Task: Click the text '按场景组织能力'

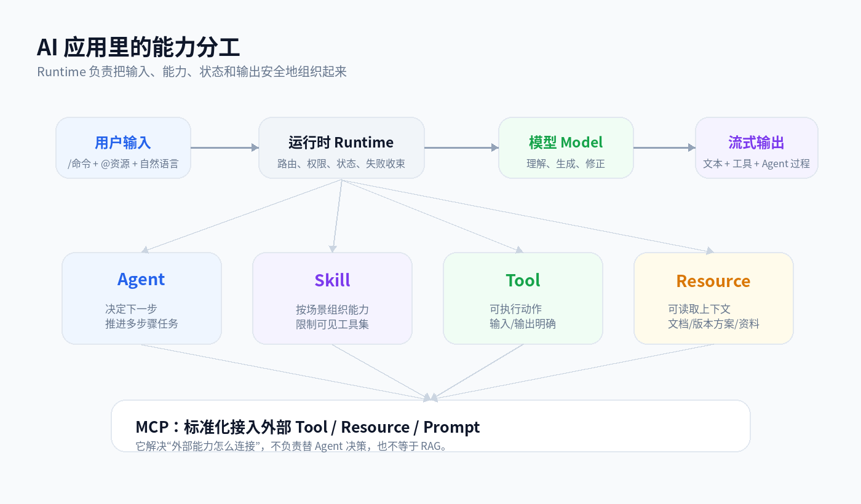Action: (x=332, y=309)
